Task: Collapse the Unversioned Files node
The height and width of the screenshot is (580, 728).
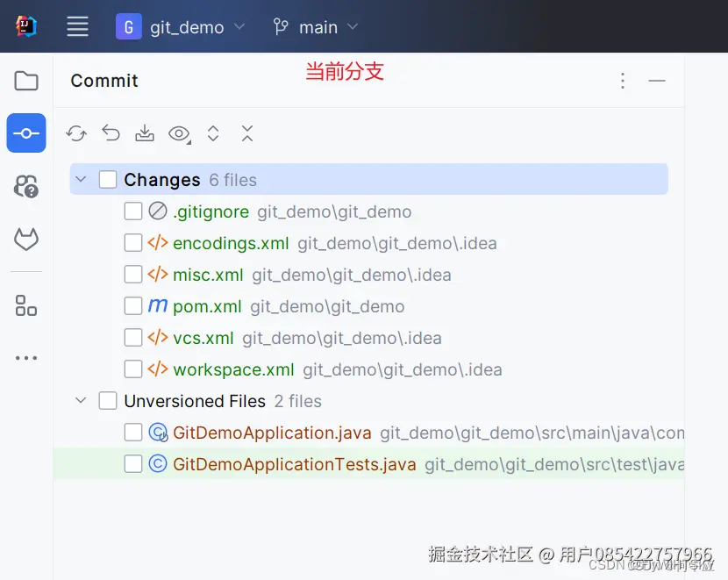Action: pyautogui.click(x=81, y=400)
